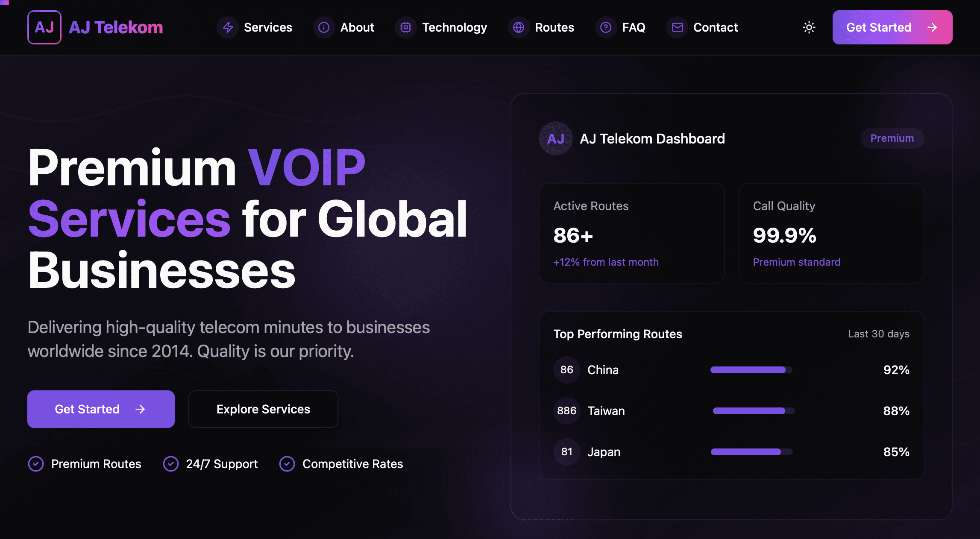
Task: Click the lightning bolt Services icon
Action: [228, 27]
